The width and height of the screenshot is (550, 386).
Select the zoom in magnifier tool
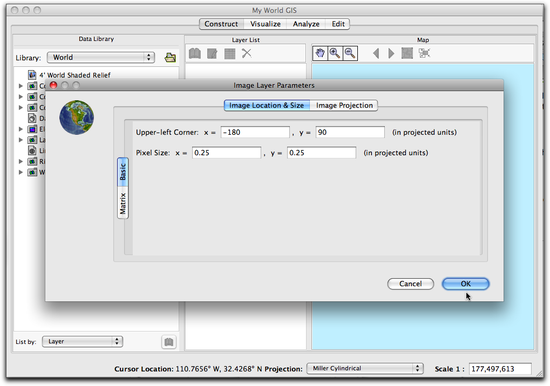pos(335,53)
